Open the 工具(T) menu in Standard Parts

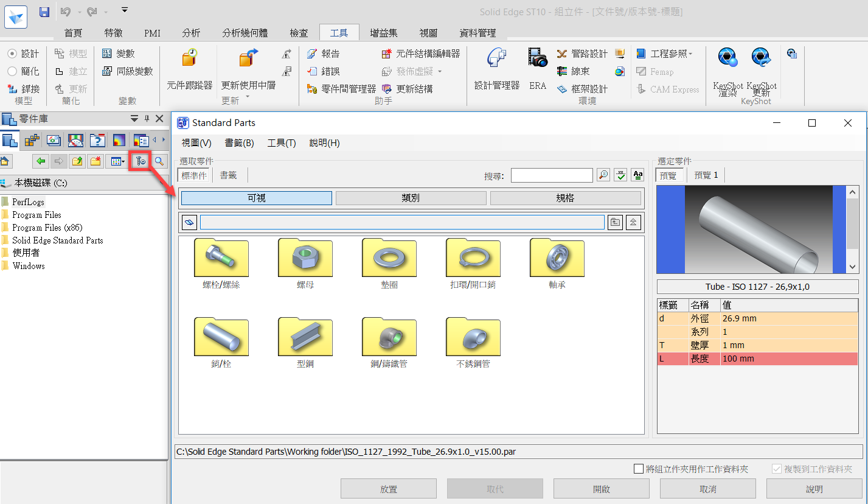[x=282, y=143]
